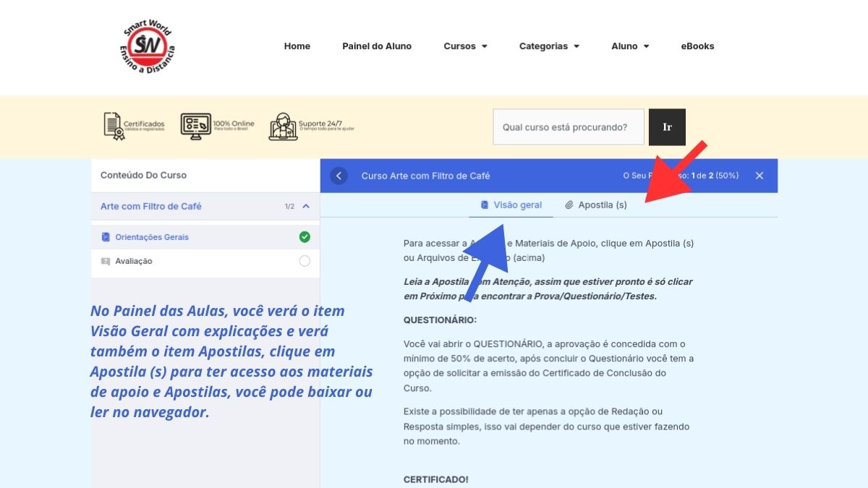Open the Cursos dropdown menu
This screenshot has height=488, width=868.
click(465, 46)
